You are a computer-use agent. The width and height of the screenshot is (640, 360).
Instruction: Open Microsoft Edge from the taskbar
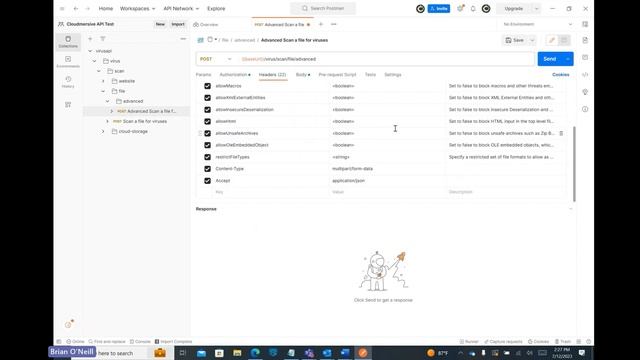pos(255,353)
